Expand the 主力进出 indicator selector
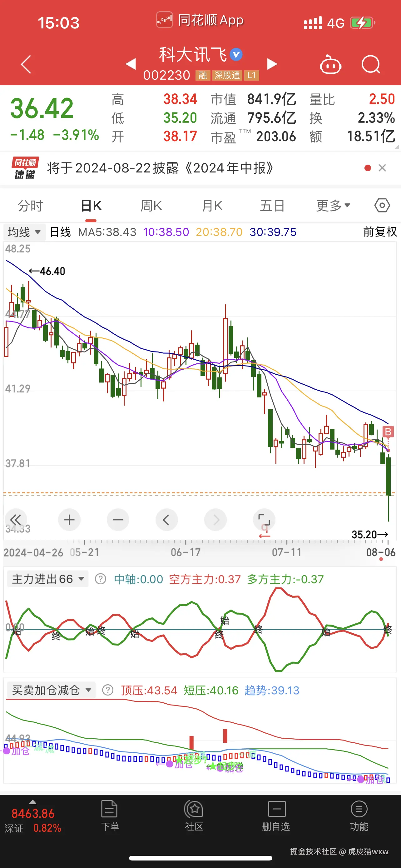The image size is (401, 868). (x=48, y=579)
